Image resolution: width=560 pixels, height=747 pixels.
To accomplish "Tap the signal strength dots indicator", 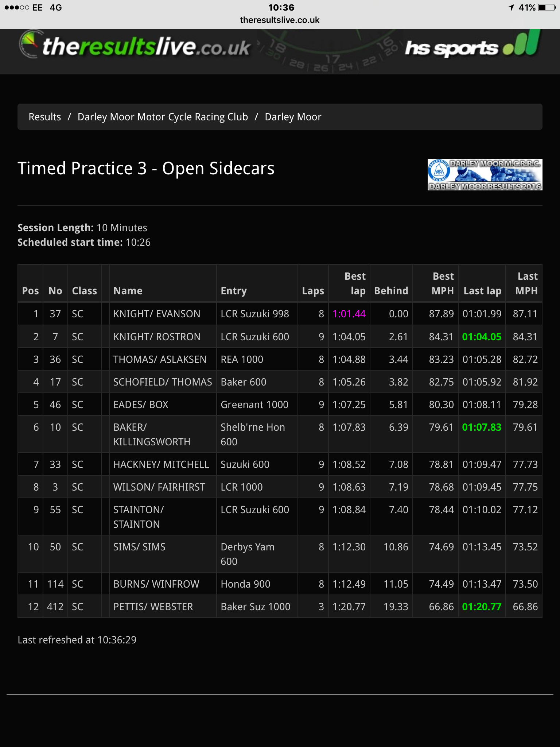I will click(17, 7).
